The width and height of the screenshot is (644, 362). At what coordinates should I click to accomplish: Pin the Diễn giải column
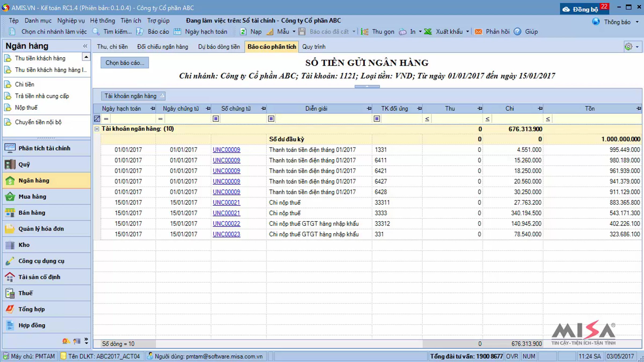(x=369, y=108)
